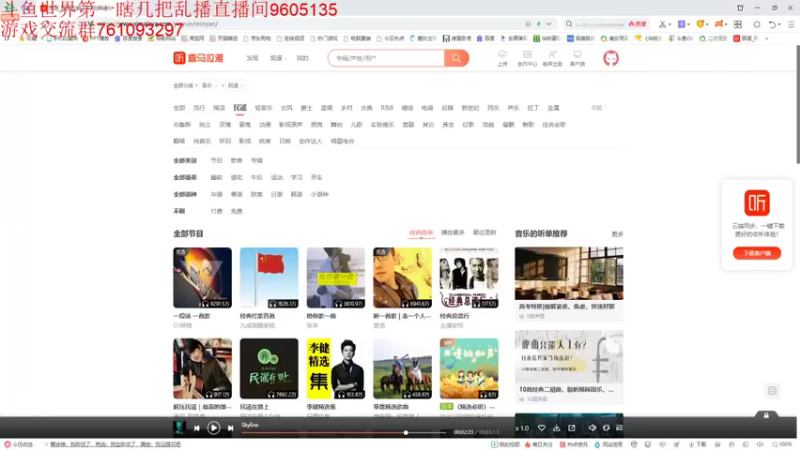Open the 有声出版 audio publishing icon
Image resolution: width=800 pixels, height=450 pixels.
tap(552, 58)
